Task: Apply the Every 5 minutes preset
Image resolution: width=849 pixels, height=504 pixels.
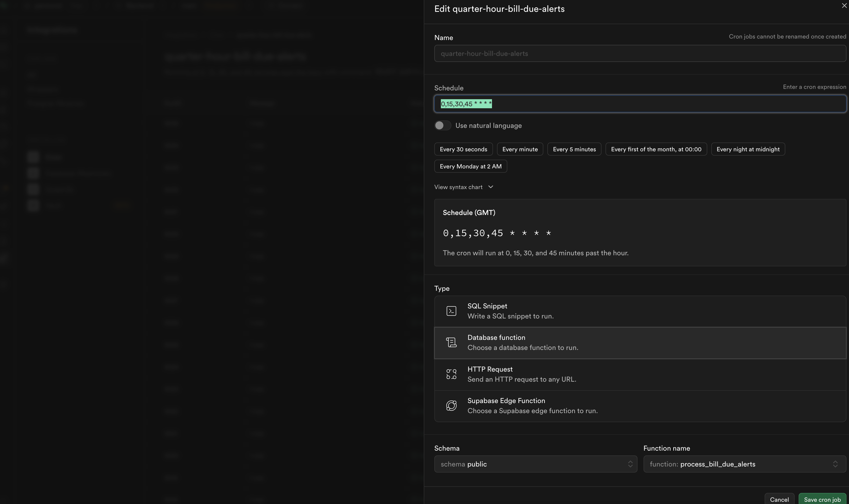Action: click(x=574, y=149)
